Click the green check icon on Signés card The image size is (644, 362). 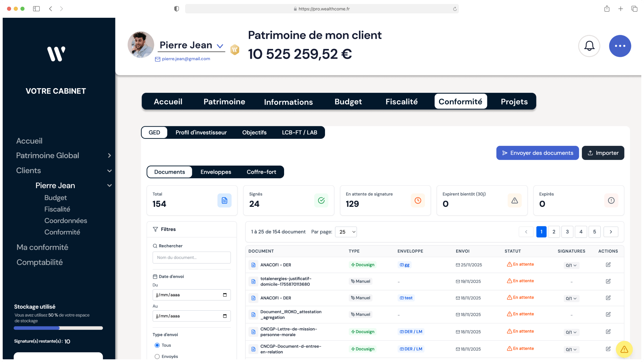[321, 200]
